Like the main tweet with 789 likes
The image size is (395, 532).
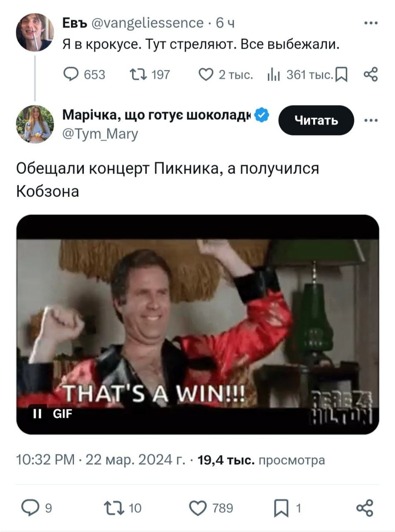click(x=211, y=508)
